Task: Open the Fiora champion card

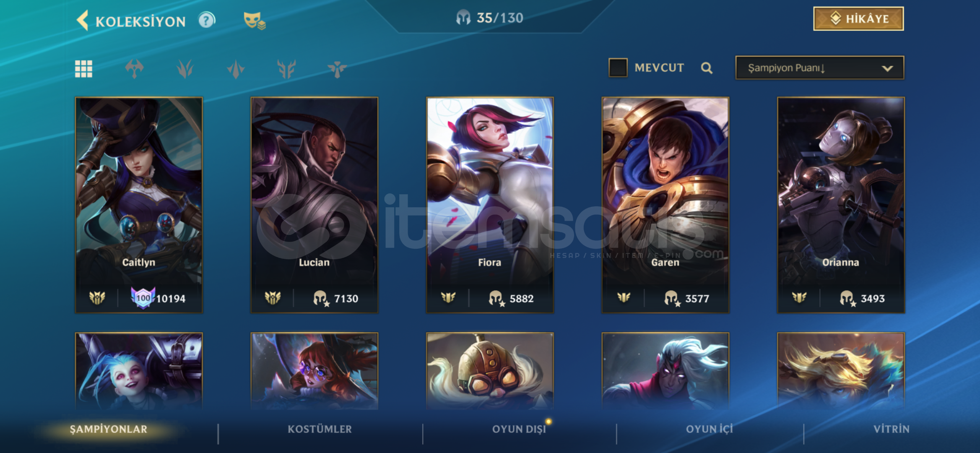Action: pyautogui.click(x=490, y=205)
